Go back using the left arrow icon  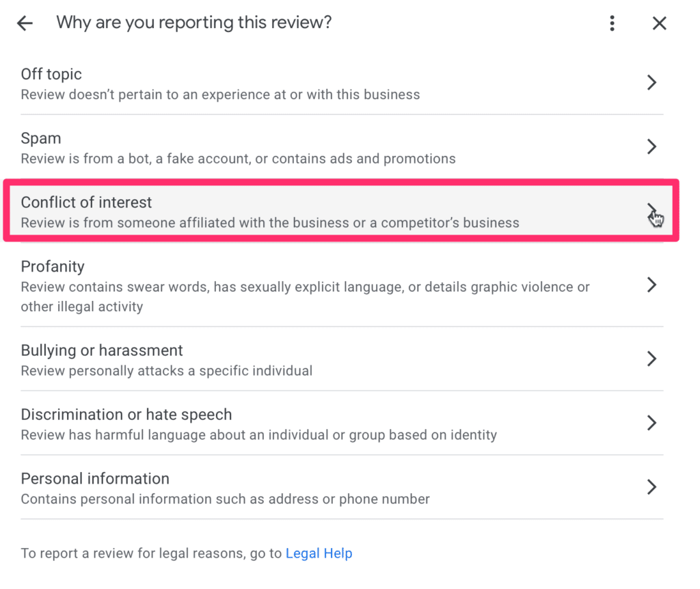(x=25, y=23)
